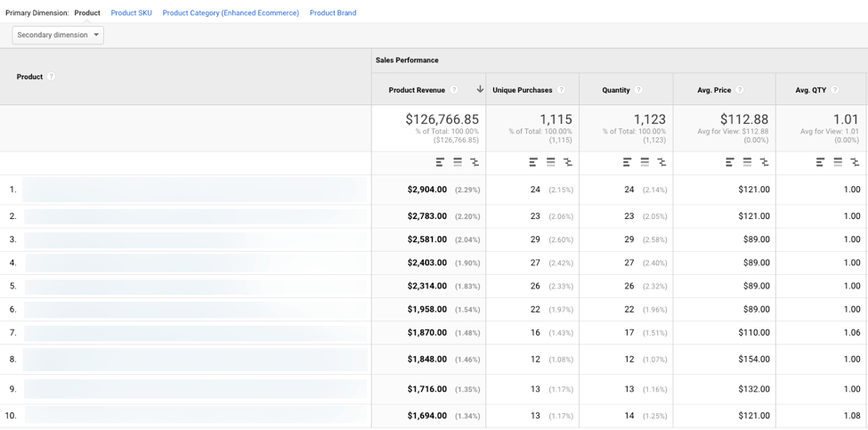The width and height of the screenshot is (868, 430).
Task: Show help for the Quantity column
Action: click(638, 90)
